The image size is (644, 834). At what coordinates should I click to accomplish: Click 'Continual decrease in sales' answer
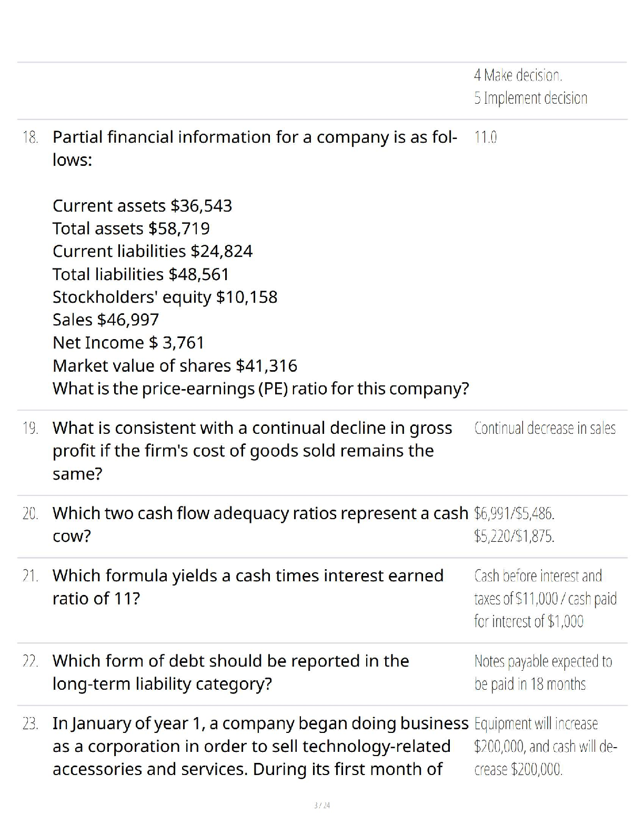(x=545, y=428)
